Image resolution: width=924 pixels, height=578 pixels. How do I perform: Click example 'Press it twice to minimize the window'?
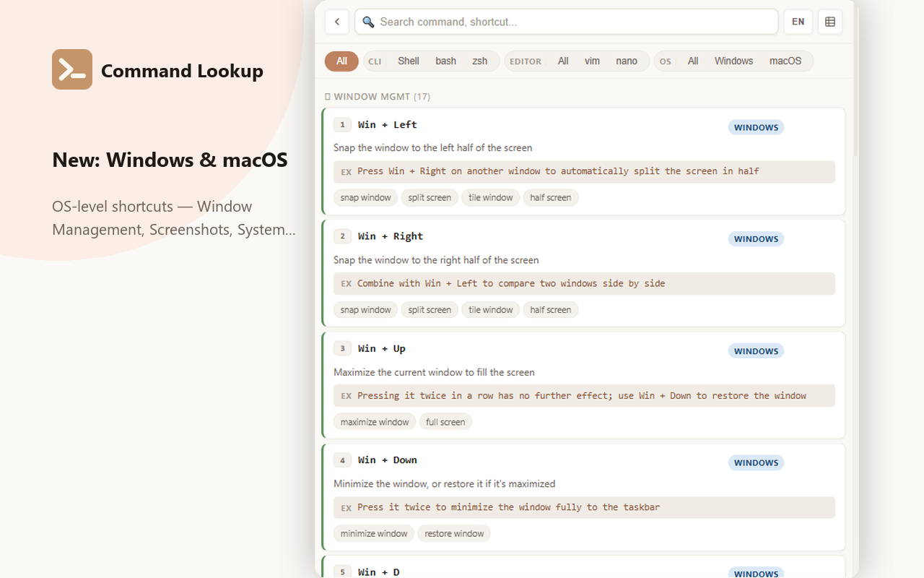tap(585, 507)
